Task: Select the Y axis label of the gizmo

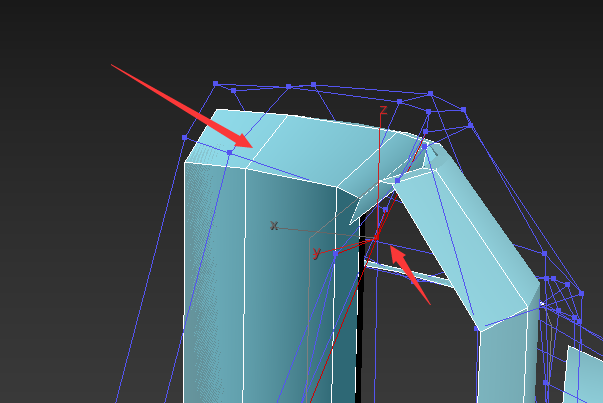Action: pyautogui.click(x=316, y=253)
